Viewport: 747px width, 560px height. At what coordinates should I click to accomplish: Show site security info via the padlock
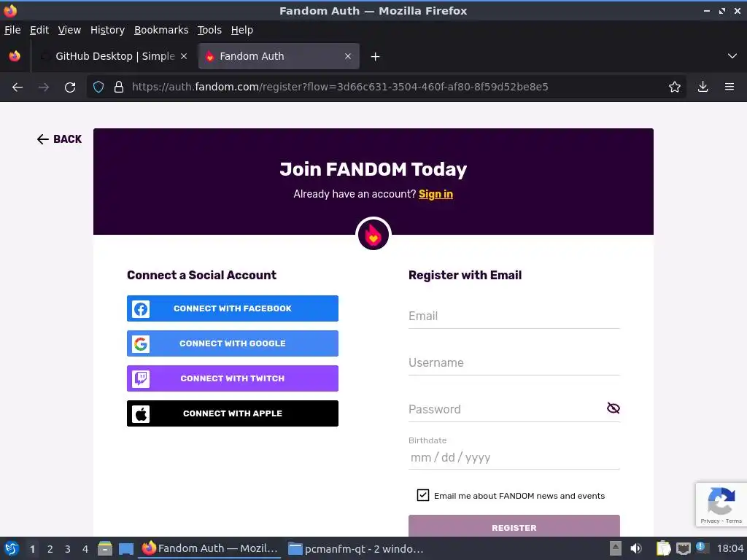point(119,87)
